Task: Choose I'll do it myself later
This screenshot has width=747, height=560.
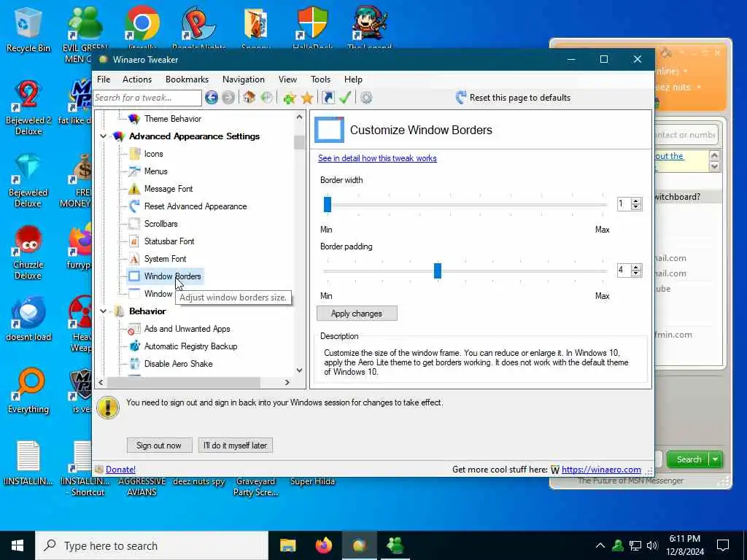Action: pos(236,446)
